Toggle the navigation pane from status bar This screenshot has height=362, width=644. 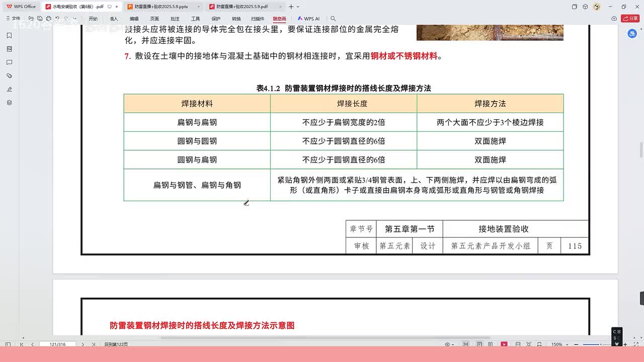pyautogui.click(x=8, y=344)
